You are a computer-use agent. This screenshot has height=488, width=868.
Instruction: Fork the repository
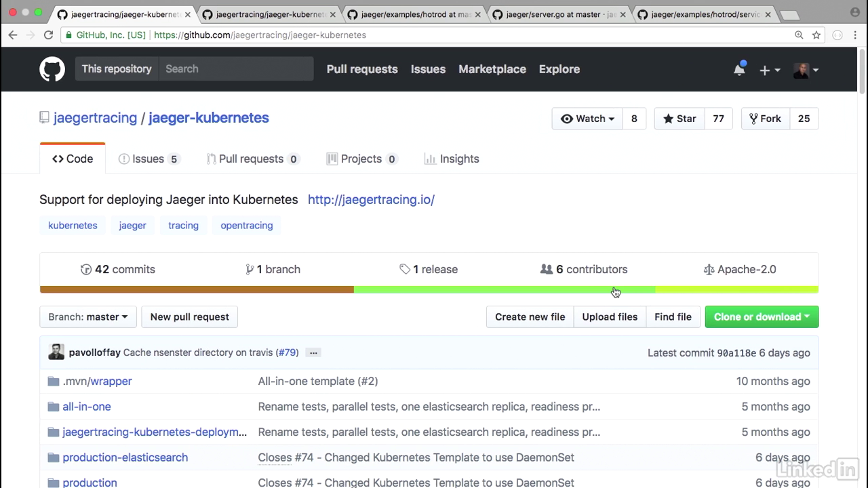[765, 119]
